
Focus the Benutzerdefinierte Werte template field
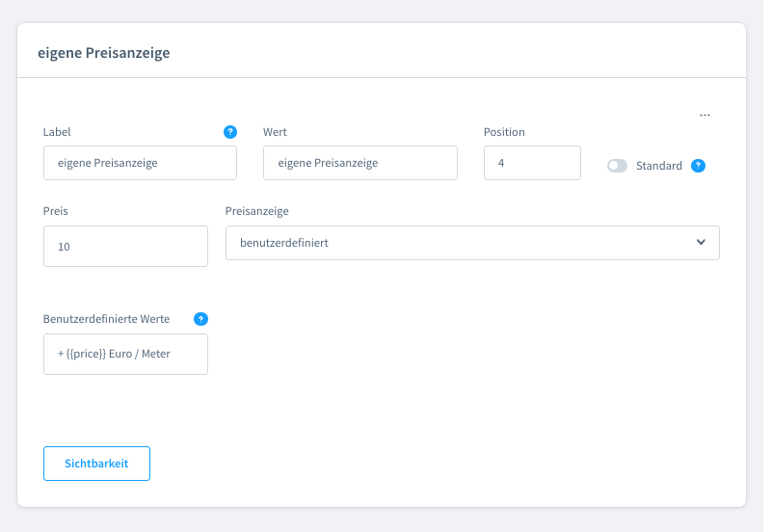pyautogui.click(x=125, y=354)
